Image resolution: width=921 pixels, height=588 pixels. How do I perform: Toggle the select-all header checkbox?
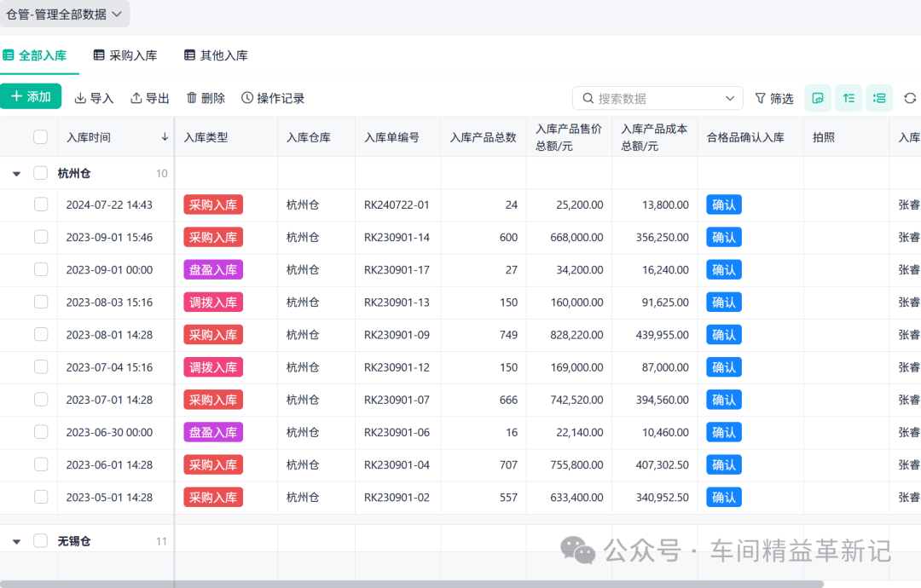(x=41, y=136)
